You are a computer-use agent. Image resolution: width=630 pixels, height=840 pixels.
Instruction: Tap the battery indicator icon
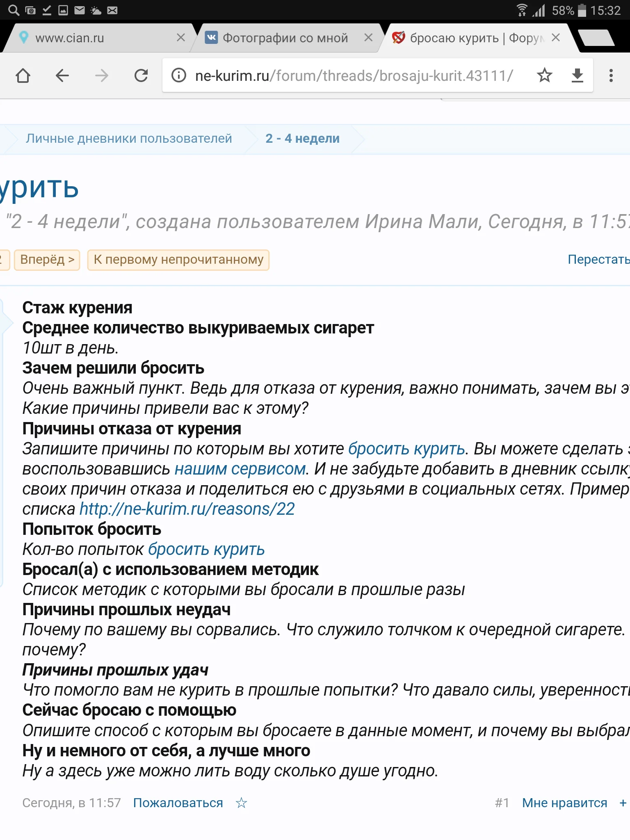coord(582,10)
